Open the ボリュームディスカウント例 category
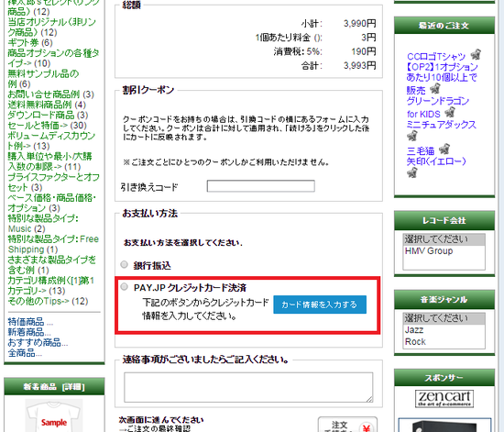This screenshot has width=504, height=432. 51,140
